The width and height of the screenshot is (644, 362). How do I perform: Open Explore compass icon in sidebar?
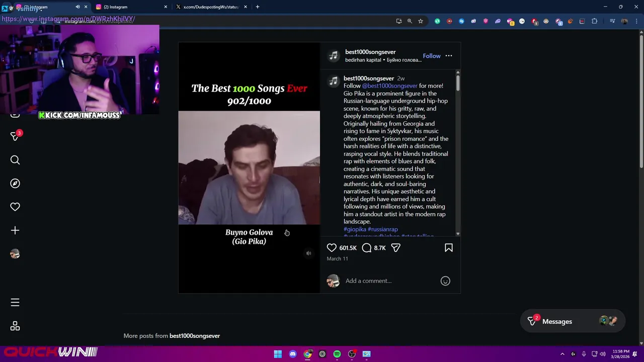point(15,184)
